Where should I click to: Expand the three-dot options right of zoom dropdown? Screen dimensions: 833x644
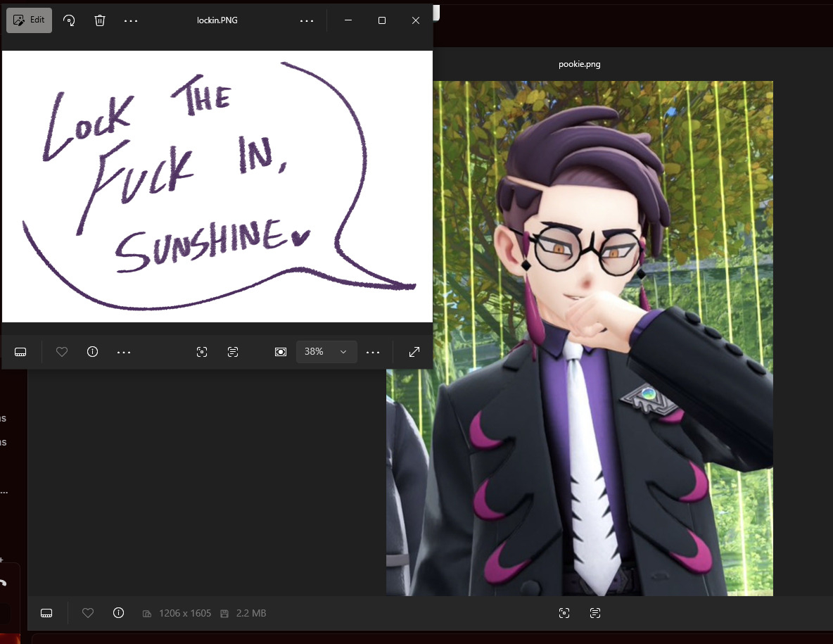click(373, 352)
